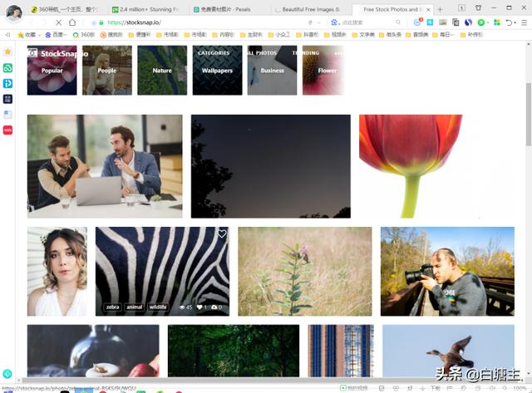Expand the address bar dropdown arrow
Screen dimensions: 532x393
tap(319, 22)
